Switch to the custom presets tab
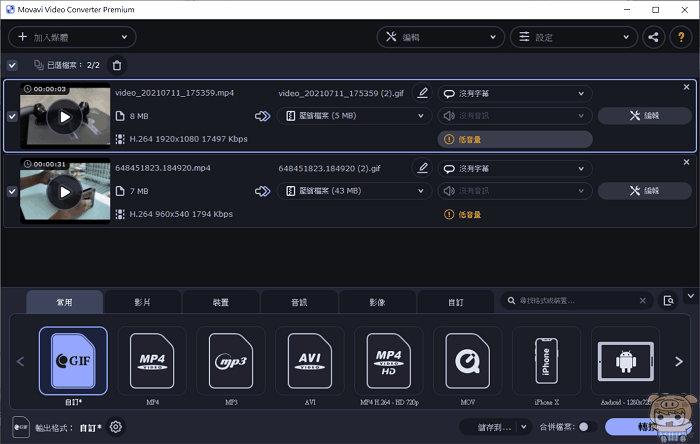The height and width of the screenshot is (444, 700). click(456, 302)
